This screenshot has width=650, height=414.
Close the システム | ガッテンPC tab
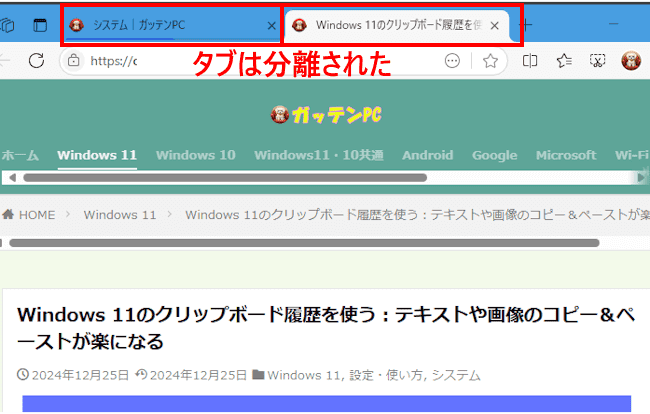tap(272, 26)
